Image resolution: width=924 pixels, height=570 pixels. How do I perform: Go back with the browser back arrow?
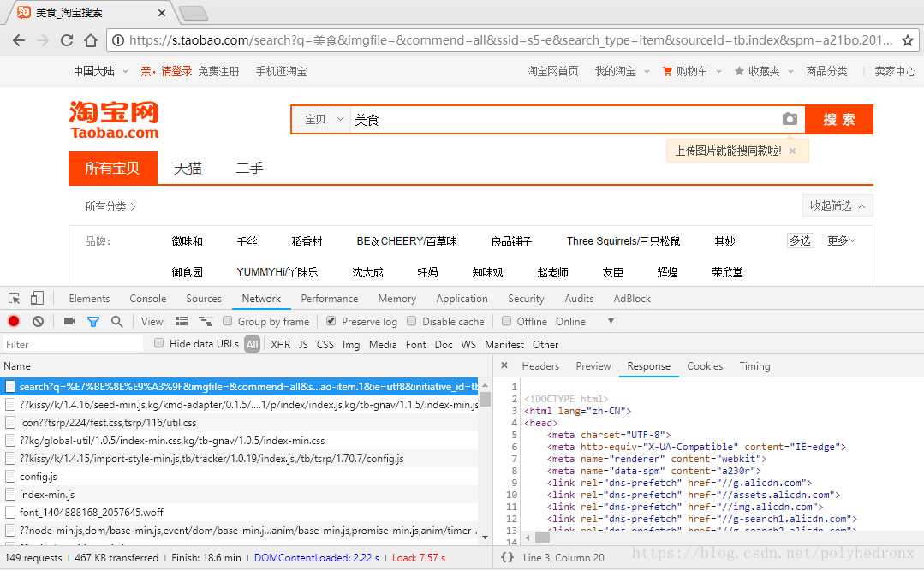19,40
